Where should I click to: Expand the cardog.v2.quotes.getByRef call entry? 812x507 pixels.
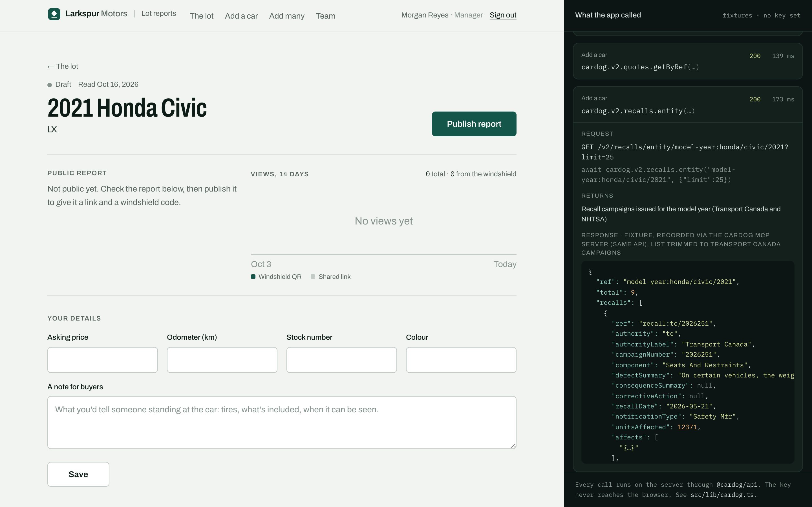click(x=688, y=61)
